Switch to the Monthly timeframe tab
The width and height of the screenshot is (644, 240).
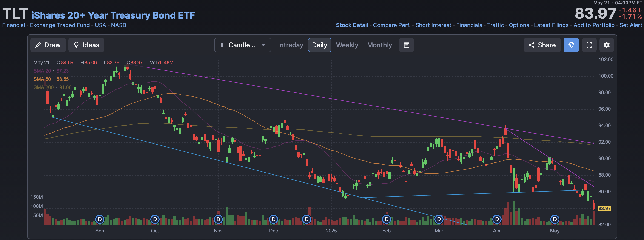pyautogui.click(x=379, y=45)
